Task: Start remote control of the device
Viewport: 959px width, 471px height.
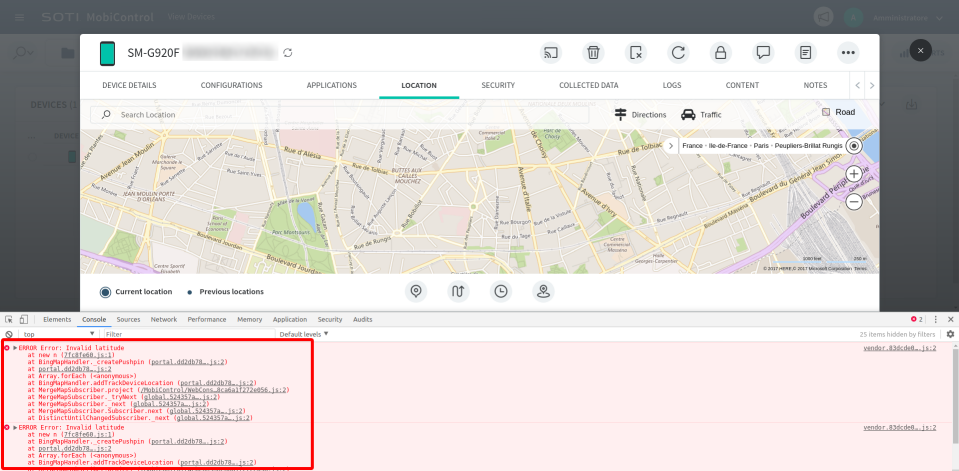Action: point(550,53)
